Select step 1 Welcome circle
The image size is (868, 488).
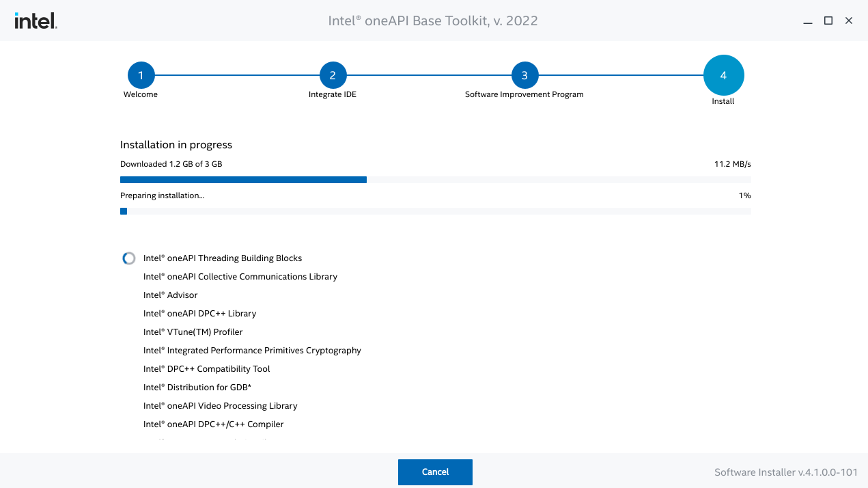click(141, 75)
